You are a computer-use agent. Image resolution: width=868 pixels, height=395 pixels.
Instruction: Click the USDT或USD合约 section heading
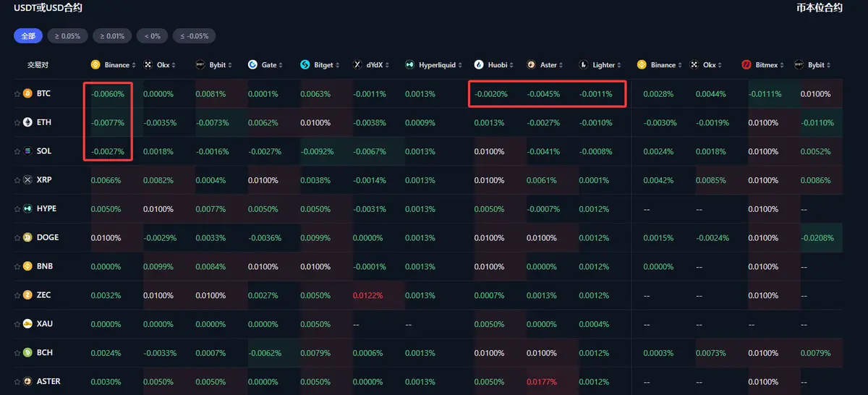tap(48, 8)
